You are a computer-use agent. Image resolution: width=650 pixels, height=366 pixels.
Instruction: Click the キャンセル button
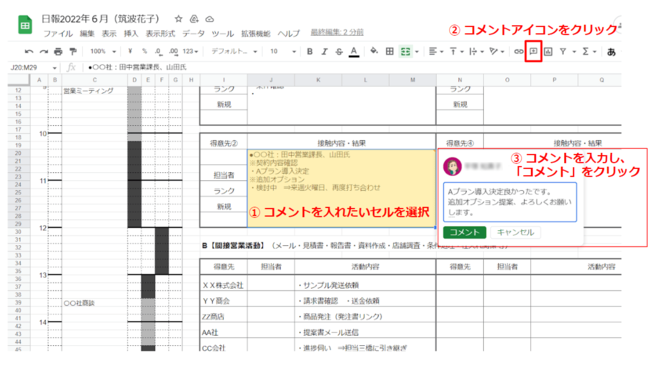tap(515, 232)
